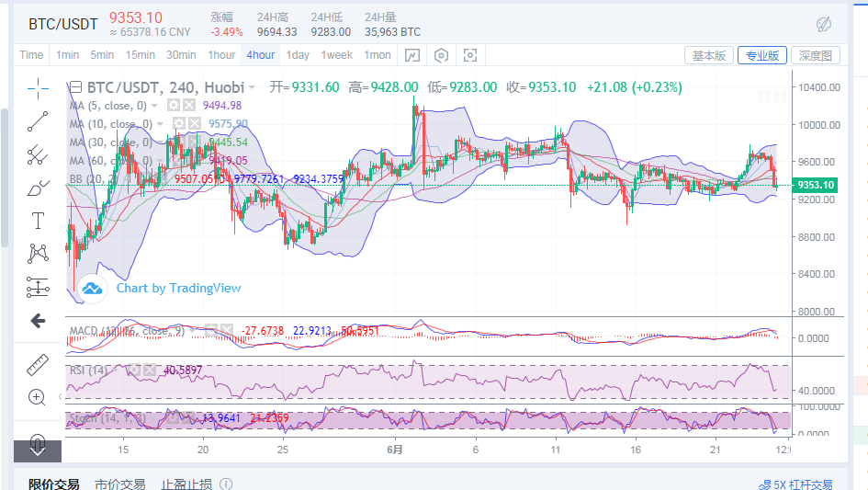Select the brush drawing tool
Screen dimensions: 868x490
point(38,188)
